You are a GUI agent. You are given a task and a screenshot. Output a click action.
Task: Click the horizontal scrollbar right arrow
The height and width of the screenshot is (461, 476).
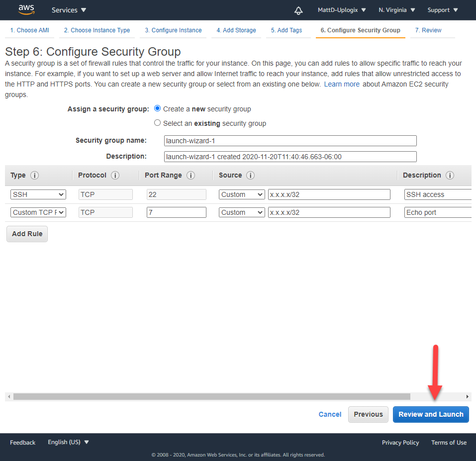tap(467, 397)
